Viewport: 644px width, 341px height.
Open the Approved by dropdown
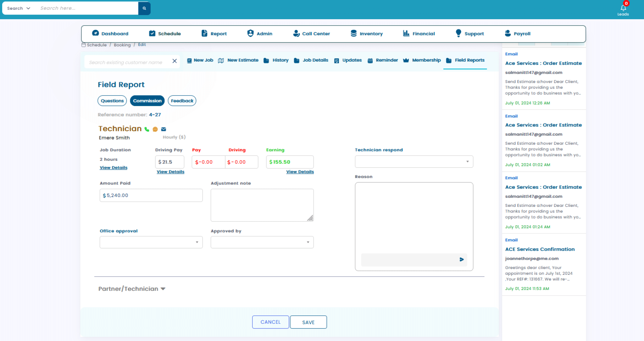tap(262, 242)
